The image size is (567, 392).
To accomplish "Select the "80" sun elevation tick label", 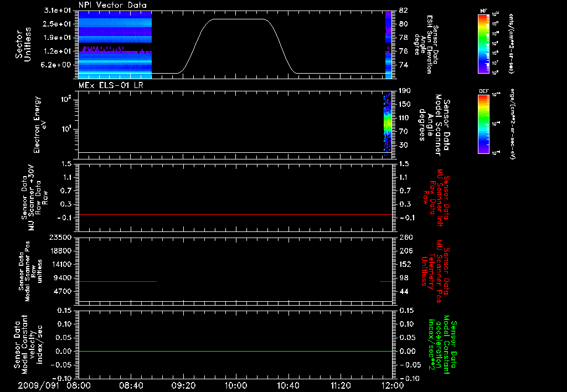I will [x=404, y=24].
